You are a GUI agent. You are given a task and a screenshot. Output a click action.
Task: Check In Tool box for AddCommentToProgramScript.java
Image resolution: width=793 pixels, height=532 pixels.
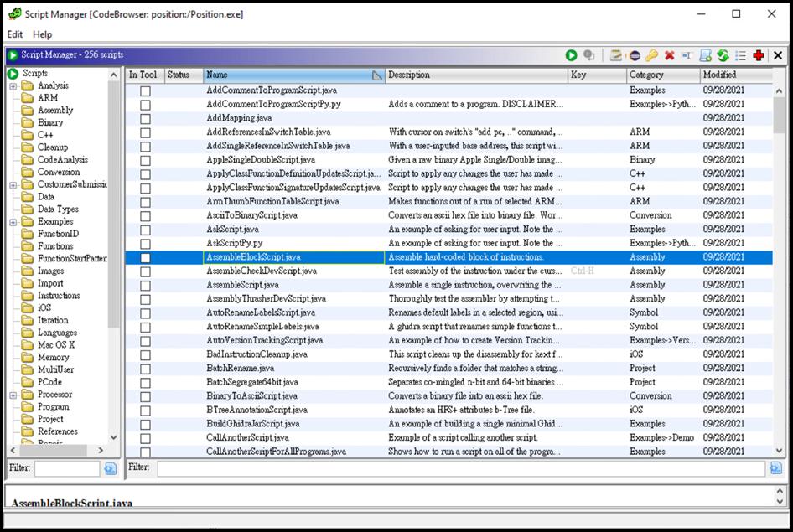coord(145,91)
